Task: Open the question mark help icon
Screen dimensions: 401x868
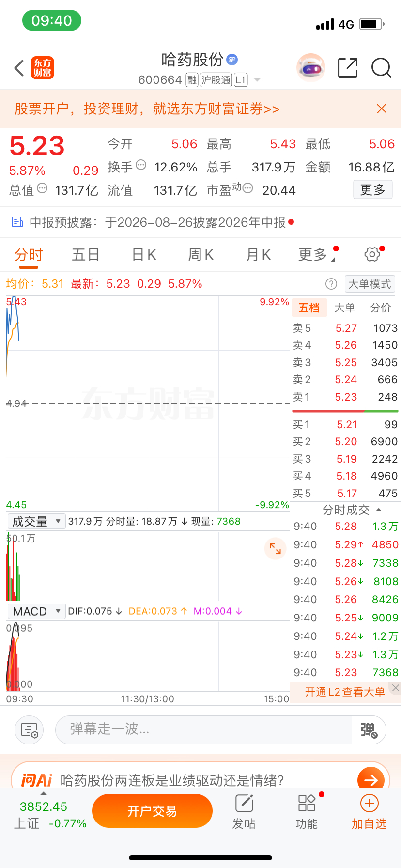Action: (x=331, y=284)
